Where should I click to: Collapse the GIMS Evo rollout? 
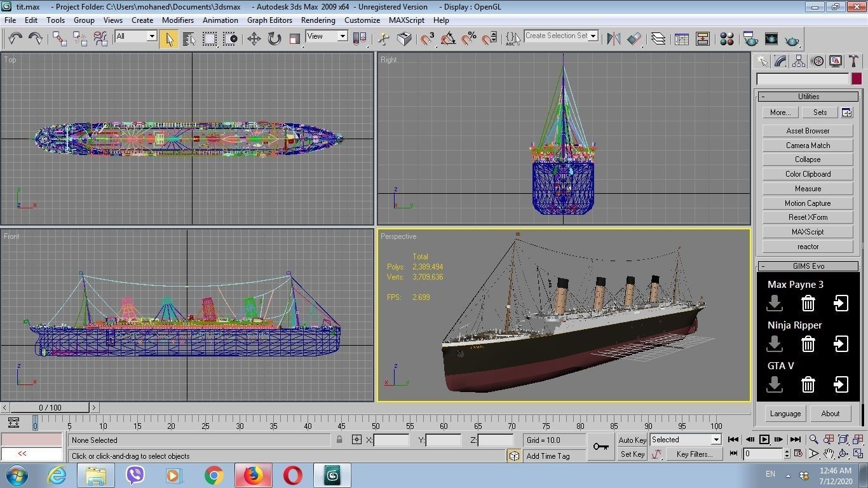(808, 266)
